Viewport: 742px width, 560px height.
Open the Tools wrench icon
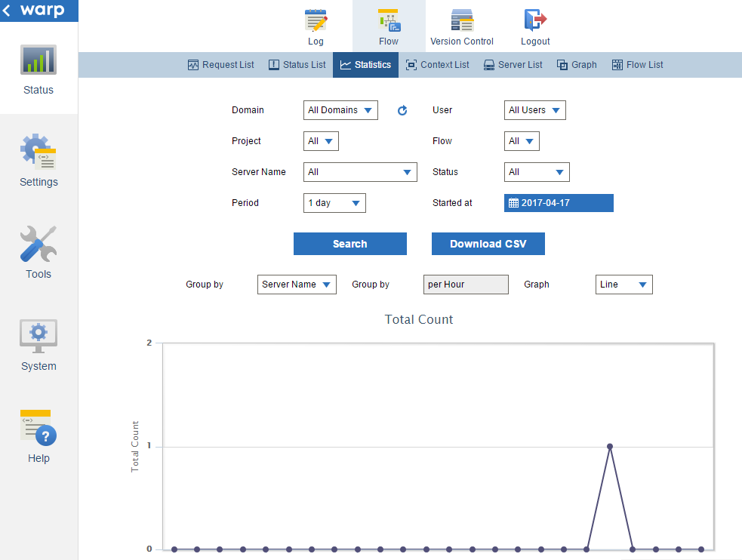click(38, 245)
